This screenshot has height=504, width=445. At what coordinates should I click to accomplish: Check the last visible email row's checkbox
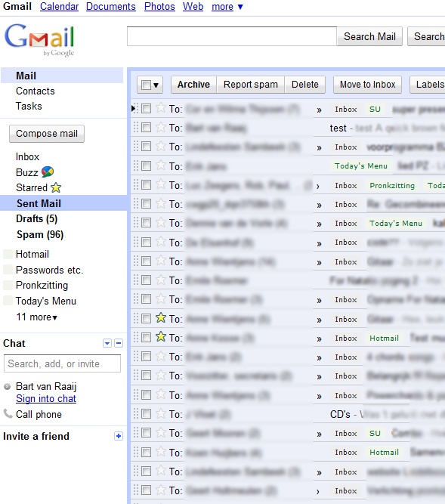(146, 490)
